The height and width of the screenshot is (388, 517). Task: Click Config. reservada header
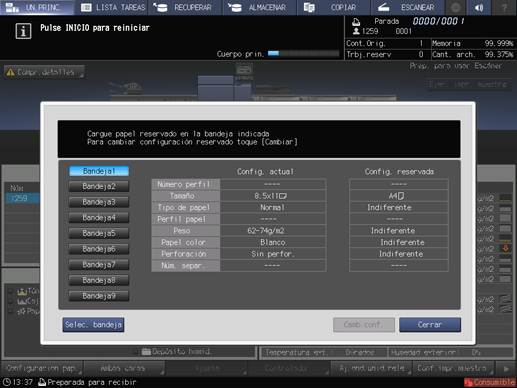tap(399, 172)
